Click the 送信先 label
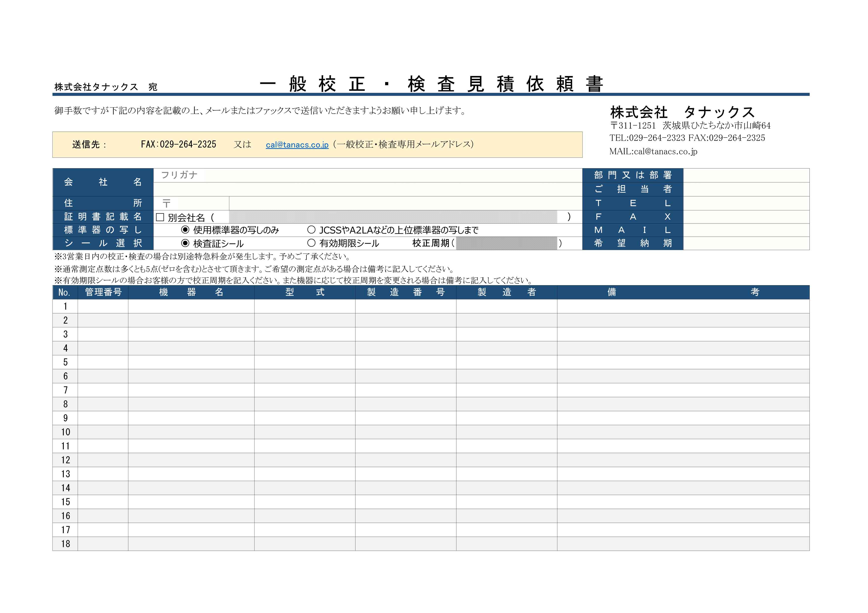This screenshot has height=613, width=868. (x=89, y=145)
